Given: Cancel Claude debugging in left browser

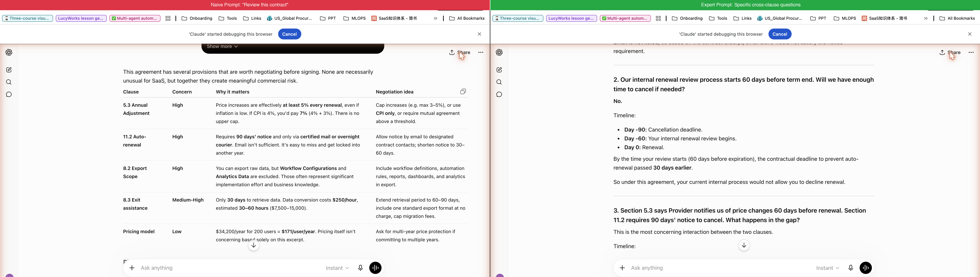Looking at the screenshot, I should click(290, 34).
